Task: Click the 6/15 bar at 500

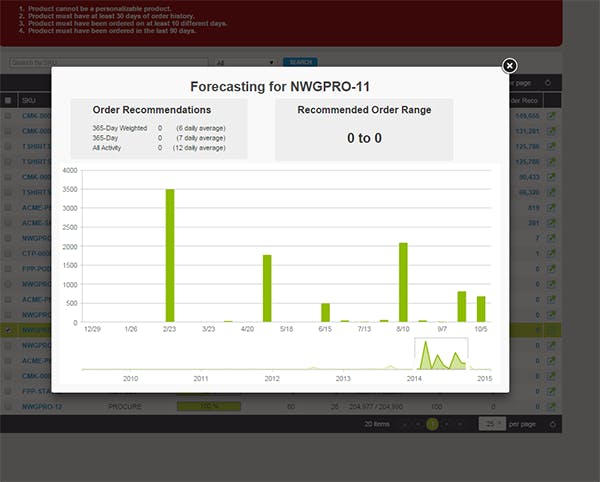Action: (x=325, y=313)
